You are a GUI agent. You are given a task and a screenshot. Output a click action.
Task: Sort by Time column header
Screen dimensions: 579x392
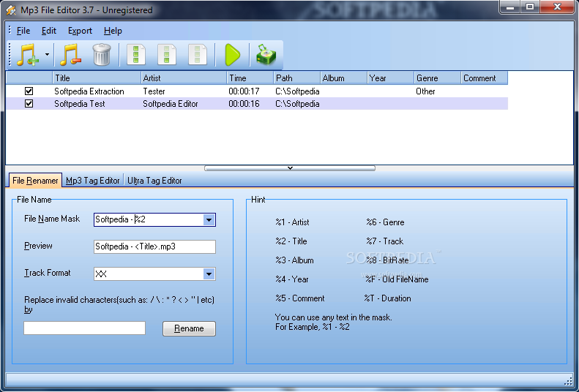click(x=250, y=78)
